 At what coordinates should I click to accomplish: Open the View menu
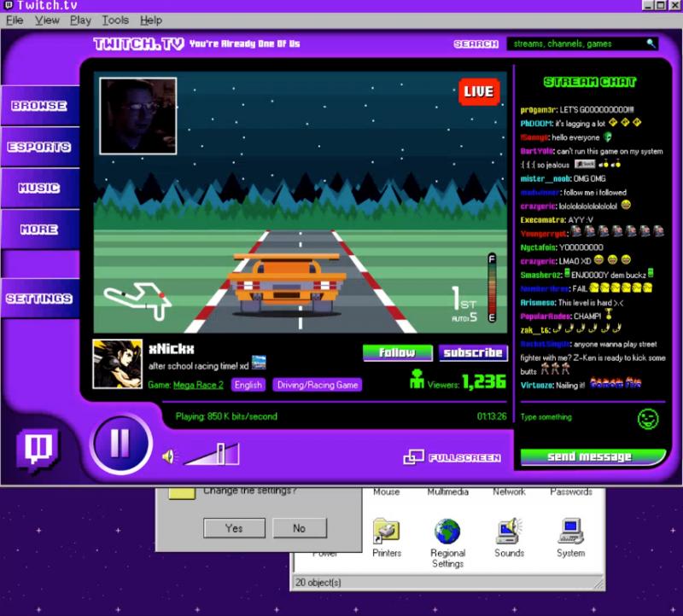tap(47, 20)
